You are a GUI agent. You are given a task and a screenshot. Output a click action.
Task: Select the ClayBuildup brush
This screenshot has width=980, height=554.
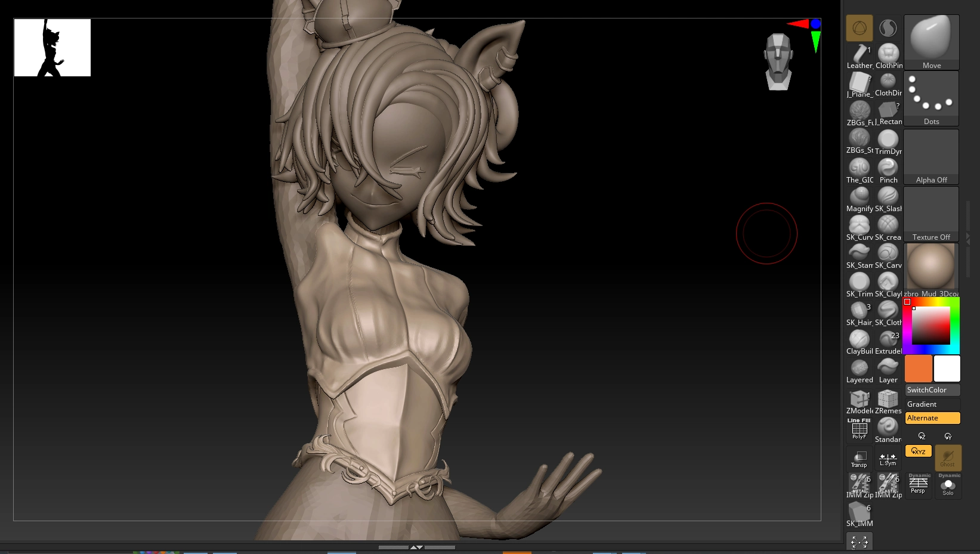click(x=860, y=342)
